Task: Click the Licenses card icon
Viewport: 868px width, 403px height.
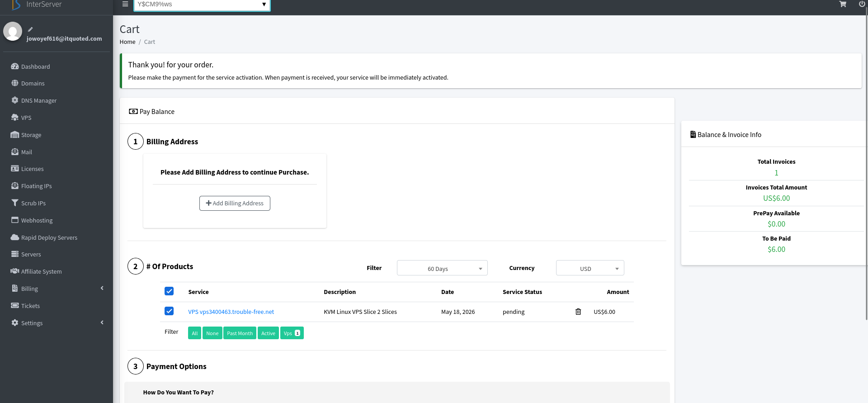Action: pyautogui.click(x=15, y=169)
